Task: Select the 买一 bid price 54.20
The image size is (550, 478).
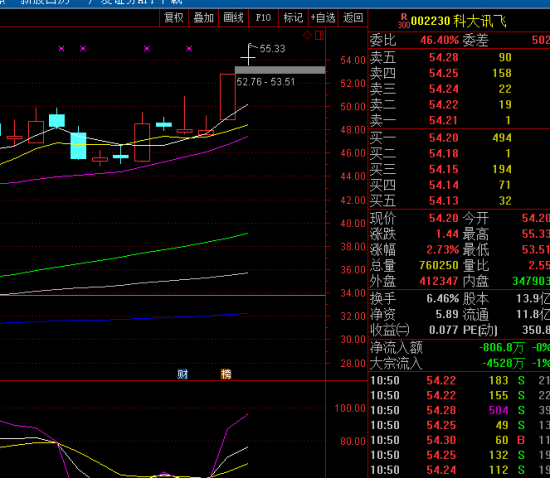Action: (443, 137)
